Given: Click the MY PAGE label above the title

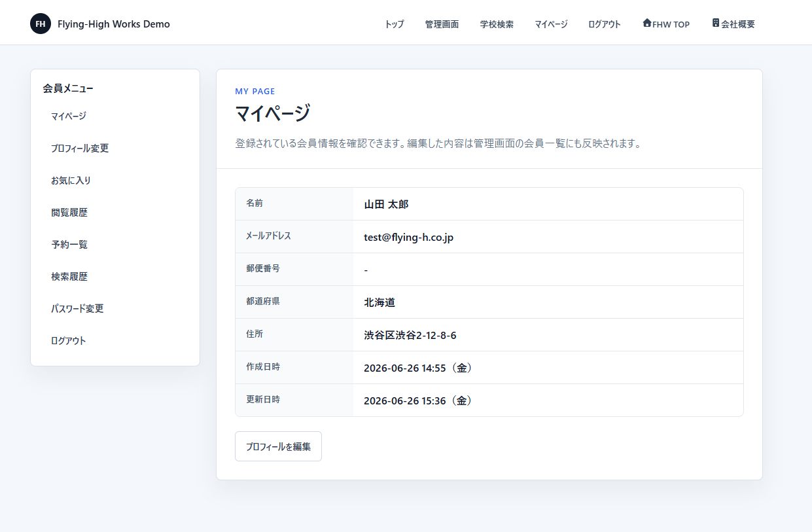Looking at the screenshot, I should click(255, 91).
